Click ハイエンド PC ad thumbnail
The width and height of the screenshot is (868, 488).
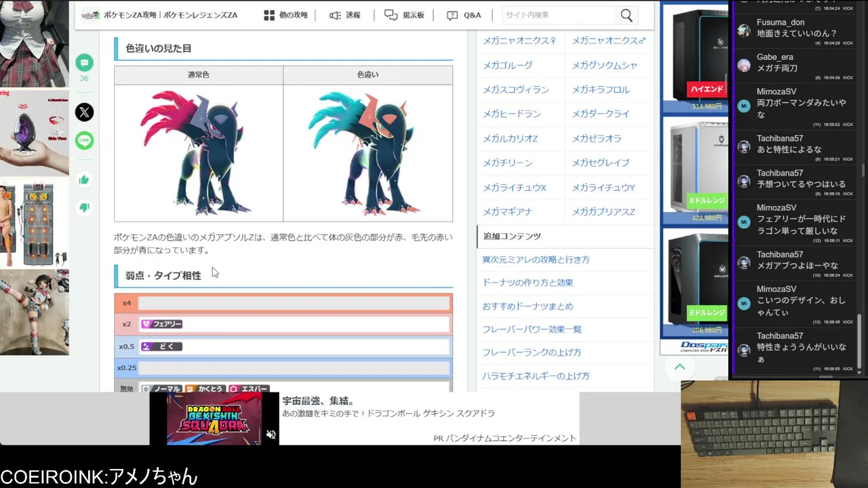pos(696,58)
